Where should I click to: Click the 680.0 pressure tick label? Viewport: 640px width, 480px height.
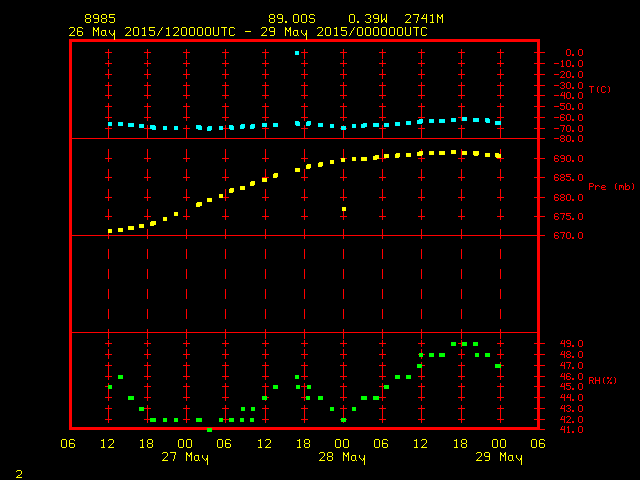click(x=569, y=198)
